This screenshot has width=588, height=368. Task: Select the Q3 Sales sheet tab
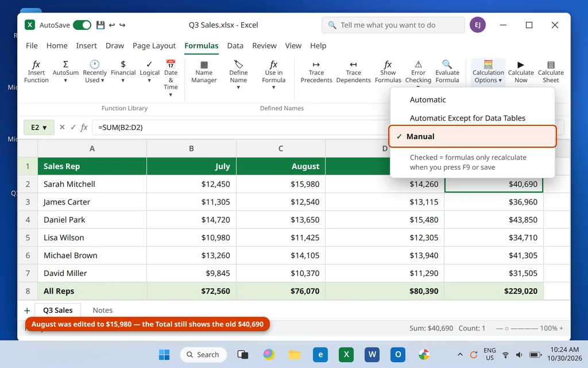(58, 310)
